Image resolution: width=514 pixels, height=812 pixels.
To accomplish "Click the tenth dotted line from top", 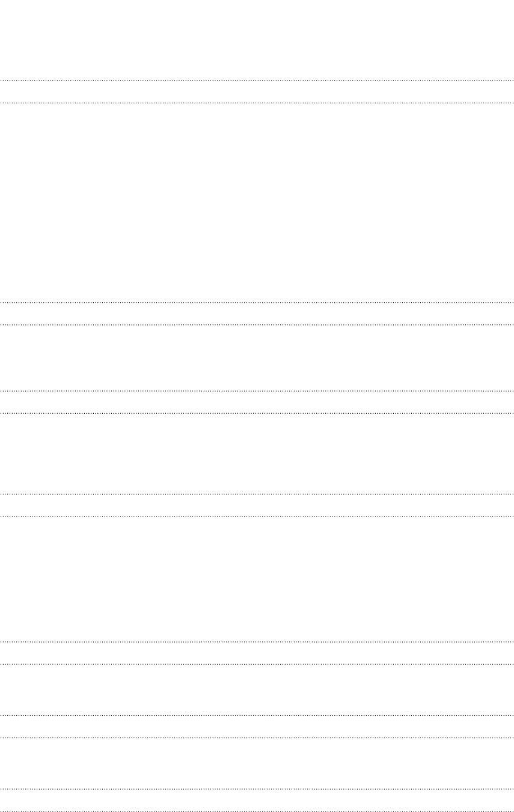I will point(257,664).
